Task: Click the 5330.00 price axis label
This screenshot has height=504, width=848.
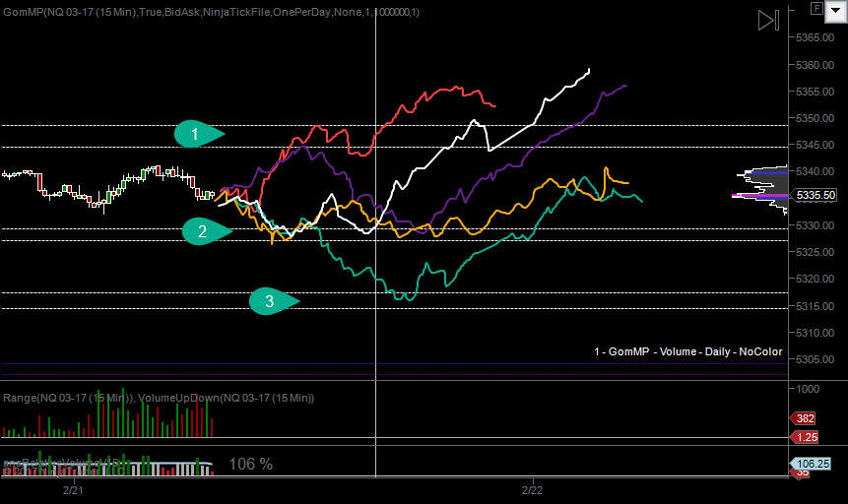Action: tap(815, 225)
